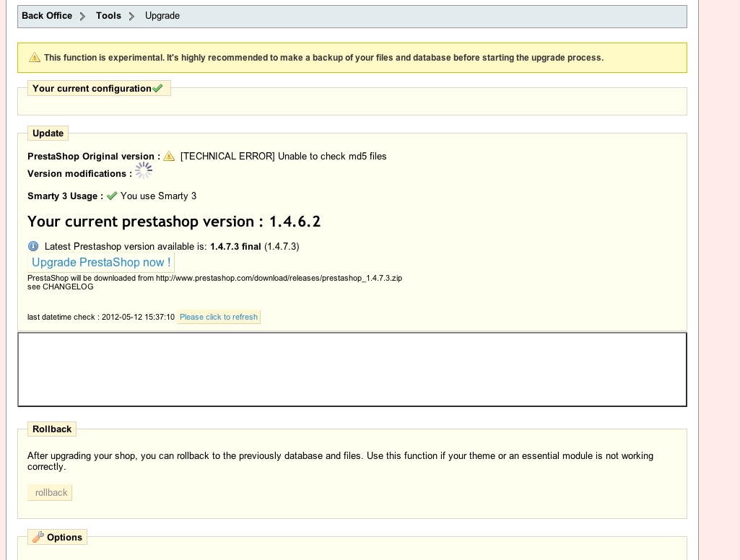This screenshot has width=740, height=560.
Task: Click the blue info icon beside latest version
Action: coord(33,246)
